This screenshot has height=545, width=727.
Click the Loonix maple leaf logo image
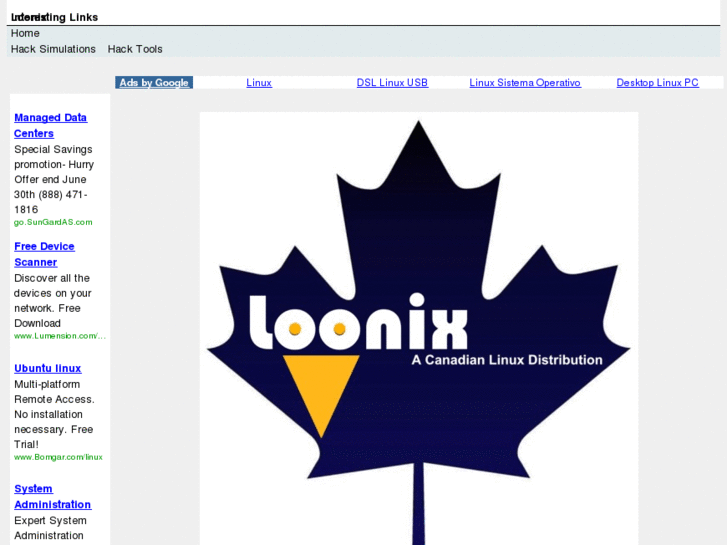tap(419, 328)
